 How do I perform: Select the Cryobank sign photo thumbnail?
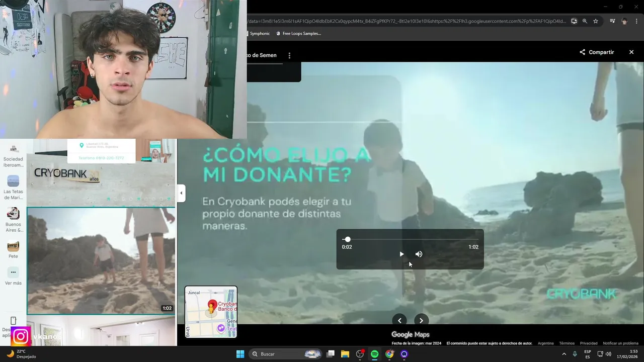101,172
